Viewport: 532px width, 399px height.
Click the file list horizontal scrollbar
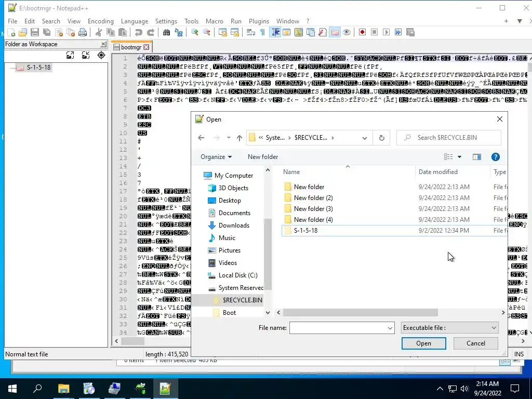point(361,312)
